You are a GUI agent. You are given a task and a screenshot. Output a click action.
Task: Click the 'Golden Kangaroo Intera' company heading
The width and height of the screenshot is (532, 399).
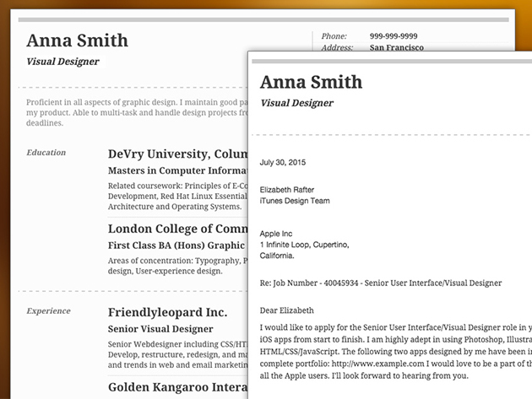click(178, 387)
